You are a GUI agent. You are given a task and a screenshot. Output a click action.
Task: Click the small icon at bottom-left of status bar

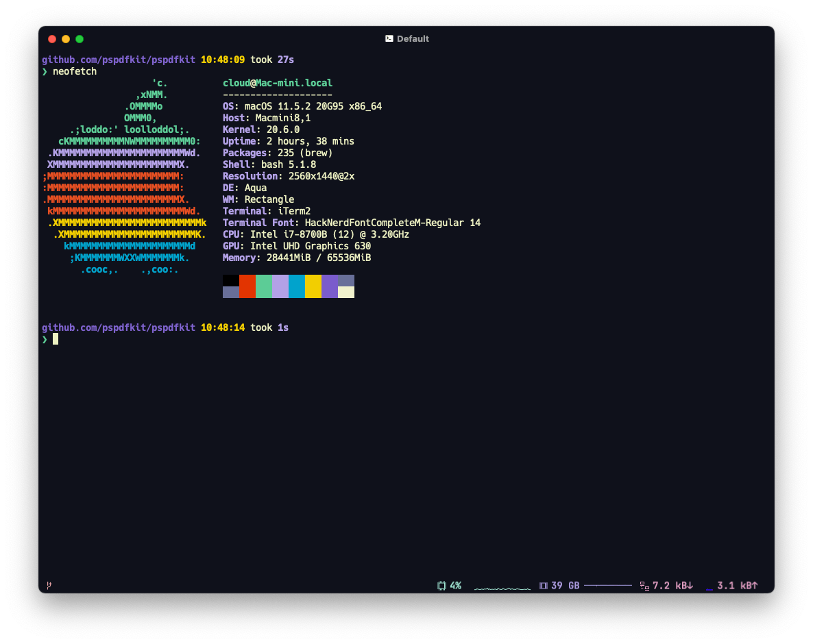click(x=47, y=586)
